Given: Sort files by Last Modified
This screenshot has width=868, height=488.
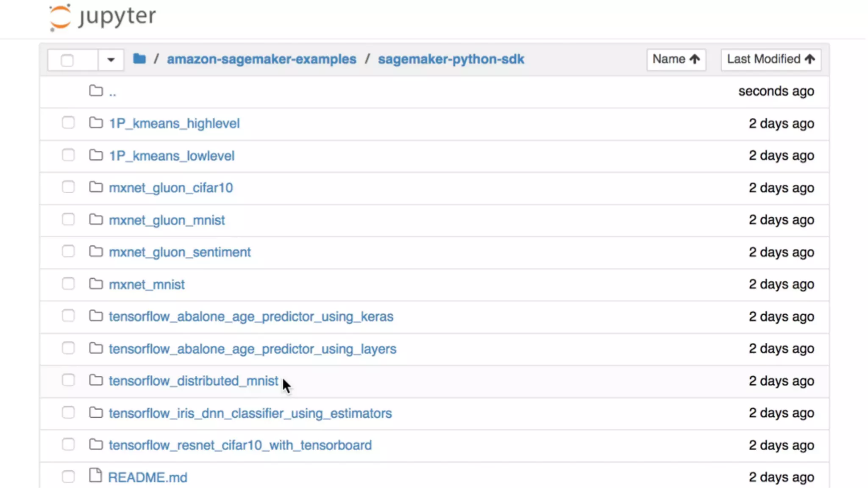Looking at the screenshot, I should [771, 59].
